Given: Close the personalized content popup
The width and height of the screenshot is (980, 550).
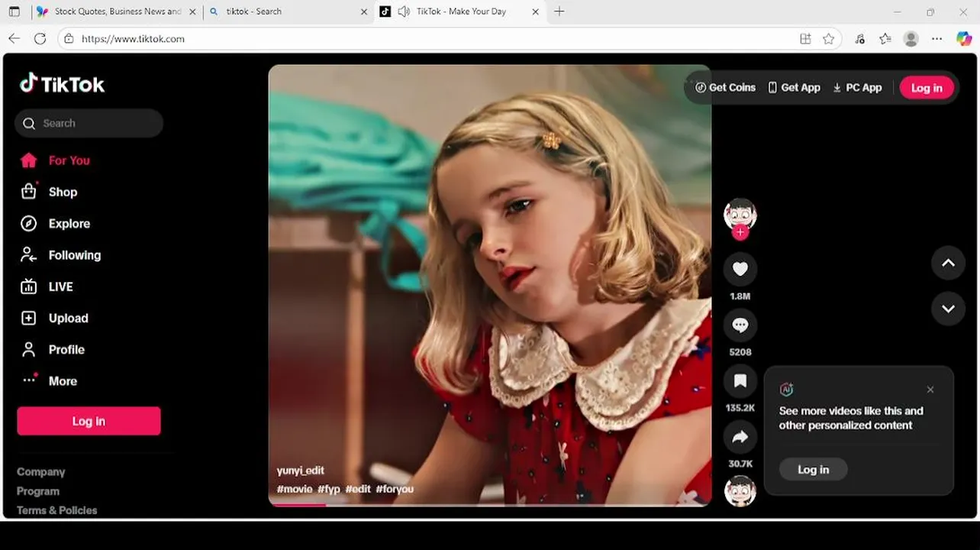Looking at the screenshot, I should click(x=930, y=390).
